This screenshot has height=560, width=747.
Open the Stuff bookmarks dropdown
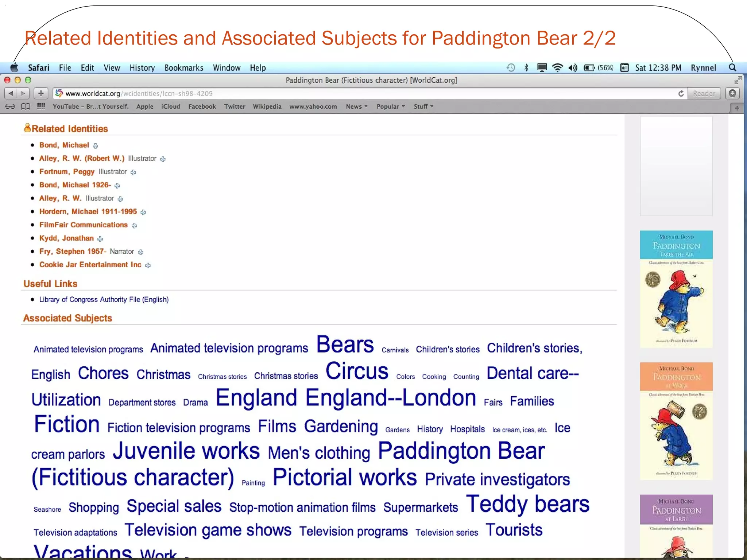(423, 106)
